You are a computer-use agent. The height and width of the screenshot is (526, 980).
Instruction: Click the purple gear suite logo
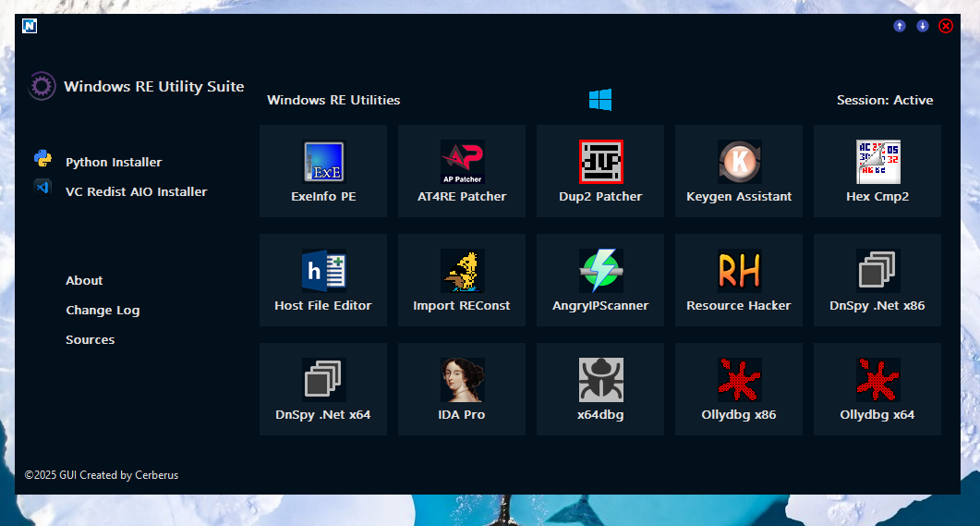42,86
